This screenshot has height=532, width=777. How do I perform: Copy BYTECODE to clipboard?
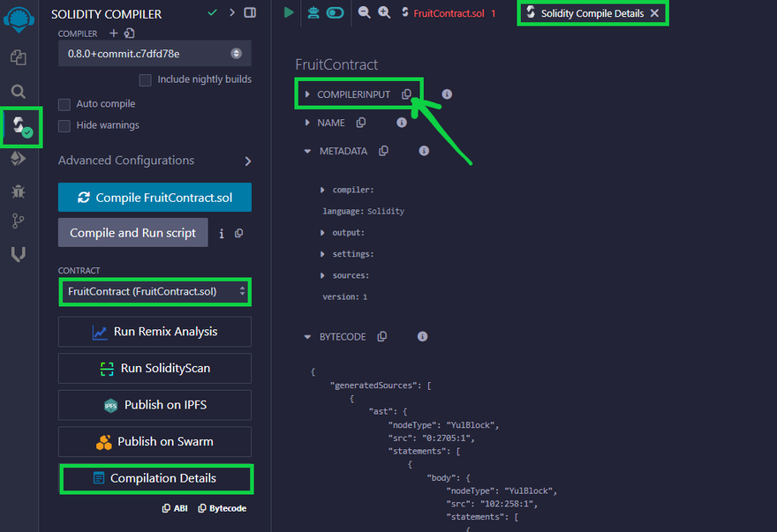382,337
